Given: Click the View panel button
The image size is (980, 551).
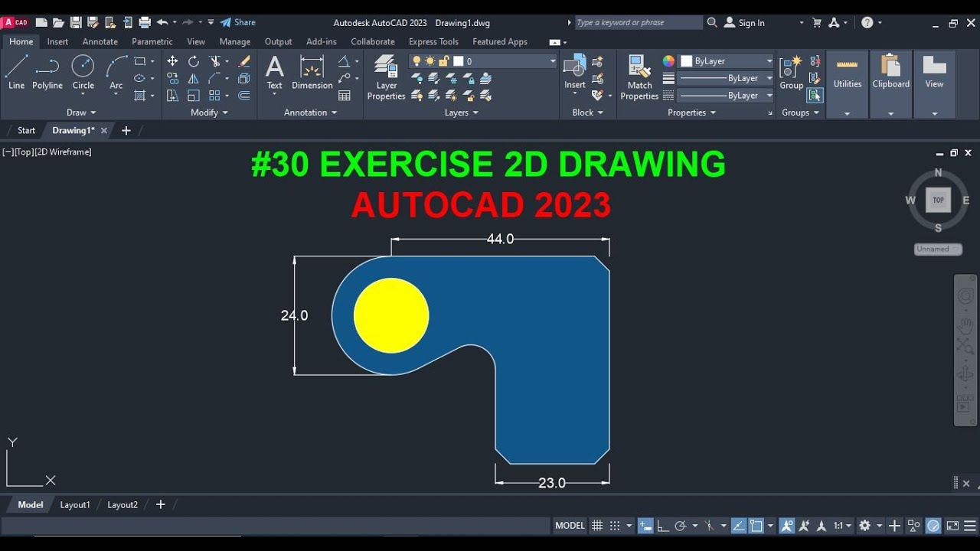Looking at the screenshot, I should (x=934, y=84).
